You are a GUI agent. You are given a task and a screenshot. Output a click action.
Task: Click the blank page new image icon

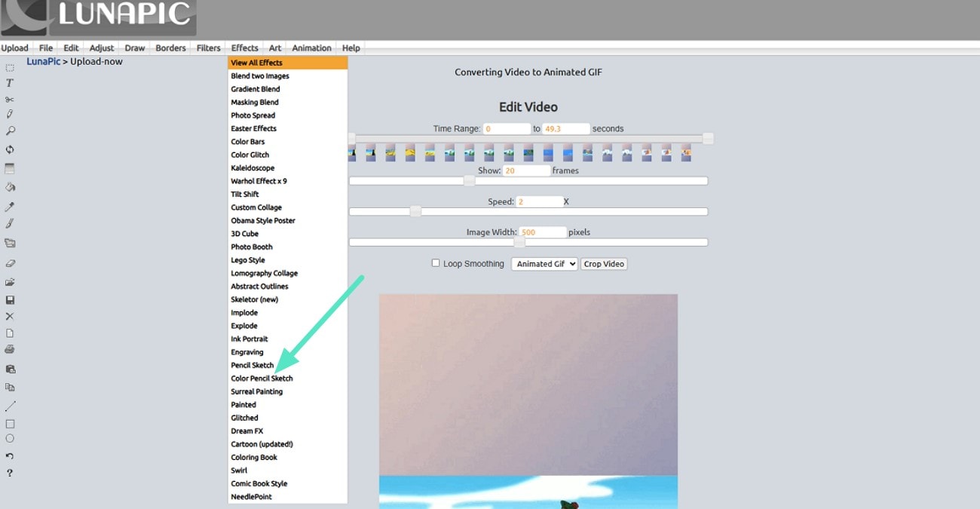click(x=10, y=333)
